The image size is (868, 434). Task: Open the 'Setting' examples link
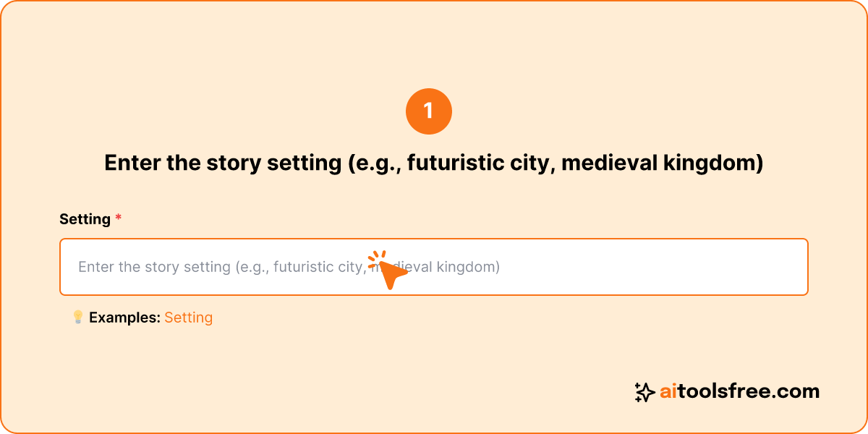click(x=188, y=317)
